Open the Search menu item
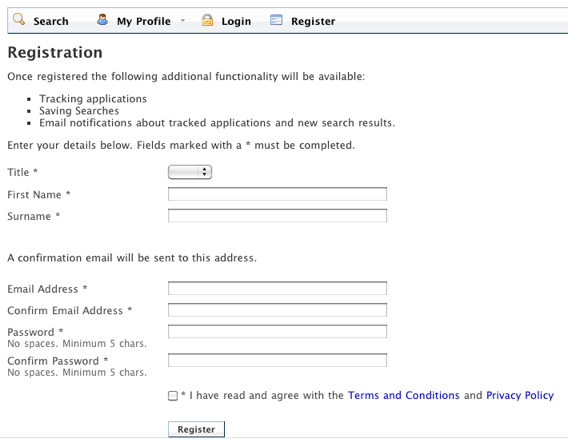 (51, 21)
